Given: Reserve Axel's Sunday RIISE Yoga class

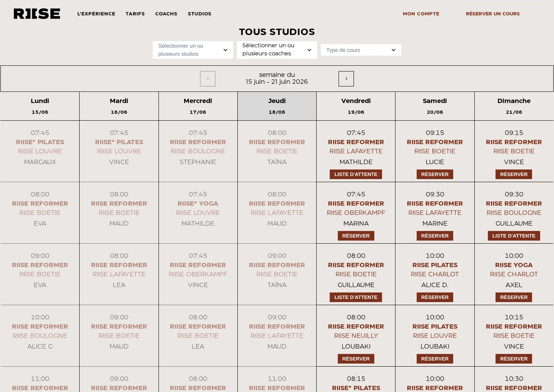Looking at the screenshot, I should tap(514, 297).
